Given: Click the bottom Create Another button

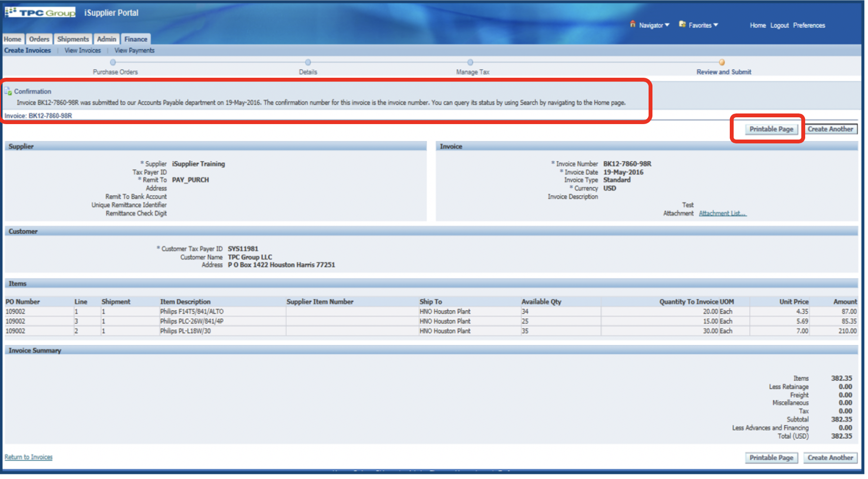Looking at the screenshot, I should click(830, 458).
